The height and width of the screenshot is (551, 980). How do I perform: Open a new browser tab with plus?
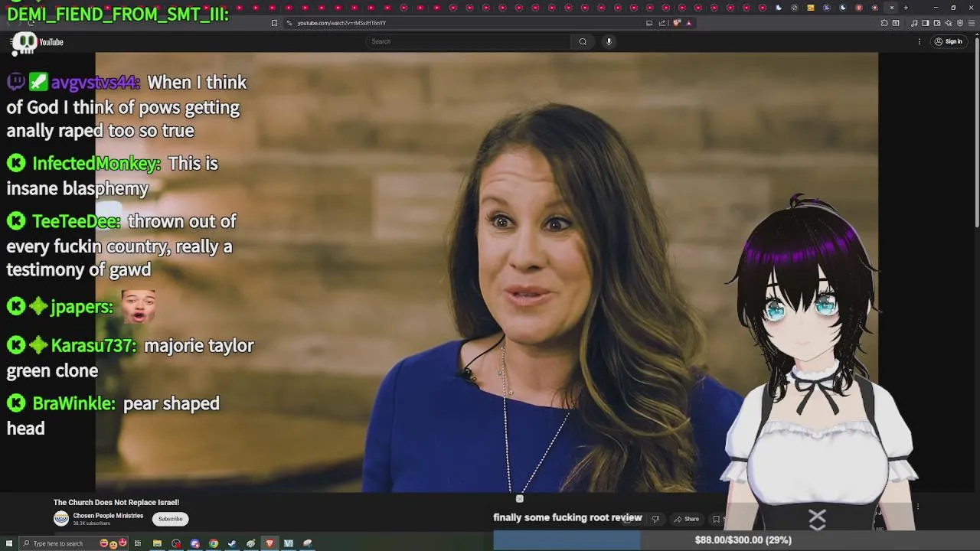click(x=906, y=8)
